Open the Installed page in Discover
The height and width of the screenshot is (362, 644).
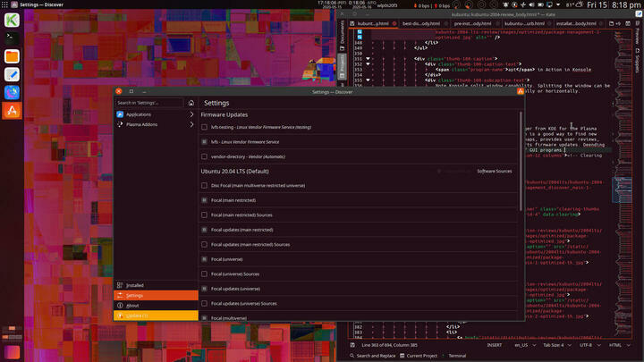pyautogui.click(x=156, y=285)
